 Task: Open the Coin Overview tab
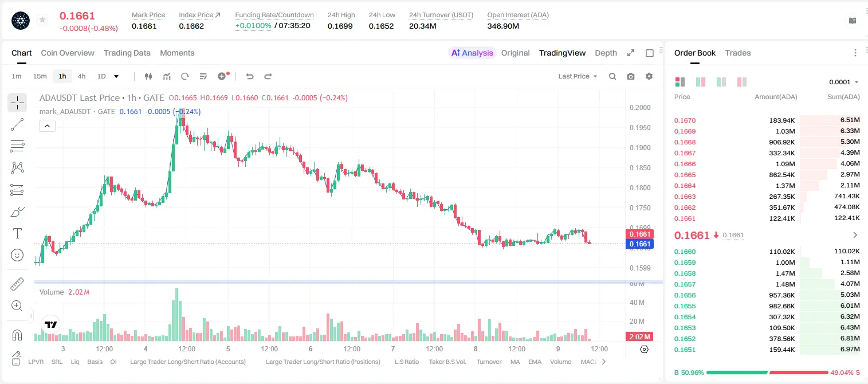(68, 53)
